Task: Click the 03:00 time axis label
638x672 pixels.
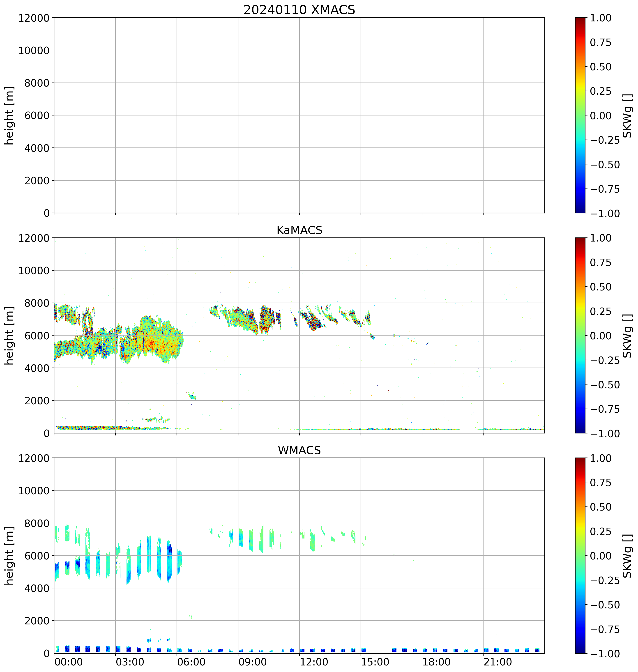Action: (130, 662)
